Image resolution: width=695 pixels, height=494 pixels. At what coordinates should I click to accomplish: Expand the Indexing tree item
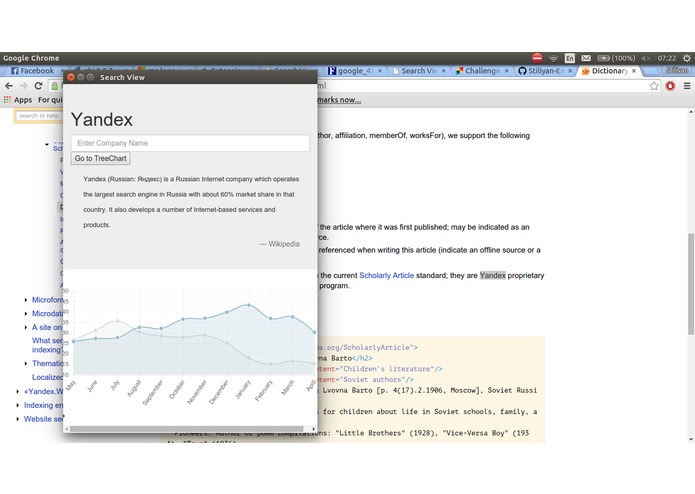[x=18, y=405]
